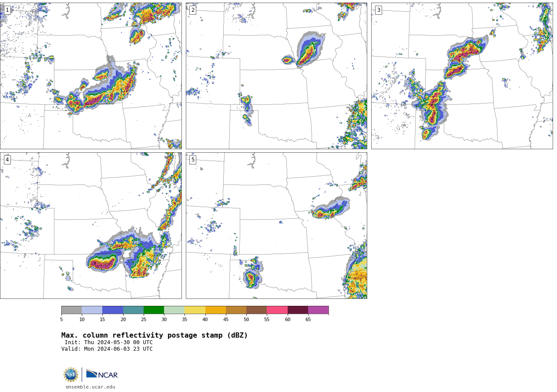Click the tan 45-50 dBZ swatch
This screenshot has width=557, height=392.
pyautogui.click(x=236, y=310)
